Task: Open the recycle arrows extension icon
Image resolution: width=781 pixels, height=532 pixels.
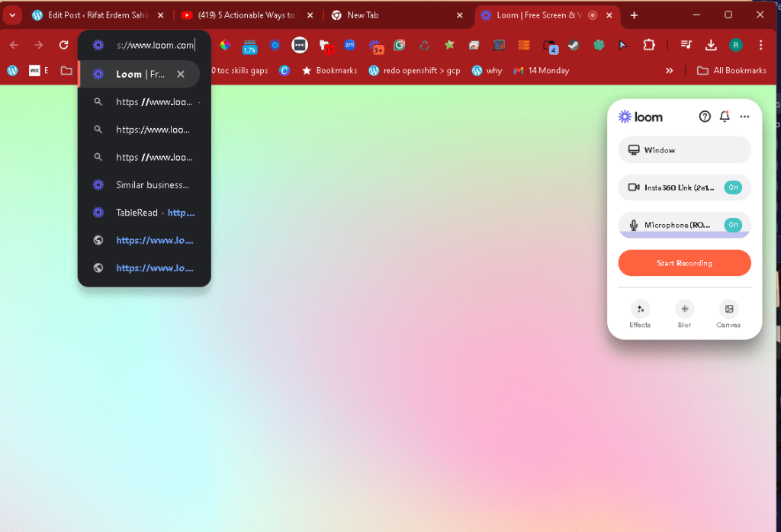Action: click(x=424, y=45)
